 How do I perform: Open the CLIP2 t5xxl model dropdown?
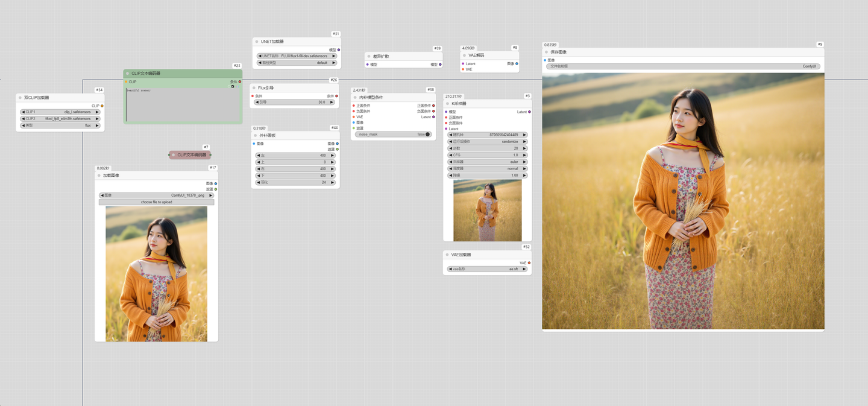(60, 119)
